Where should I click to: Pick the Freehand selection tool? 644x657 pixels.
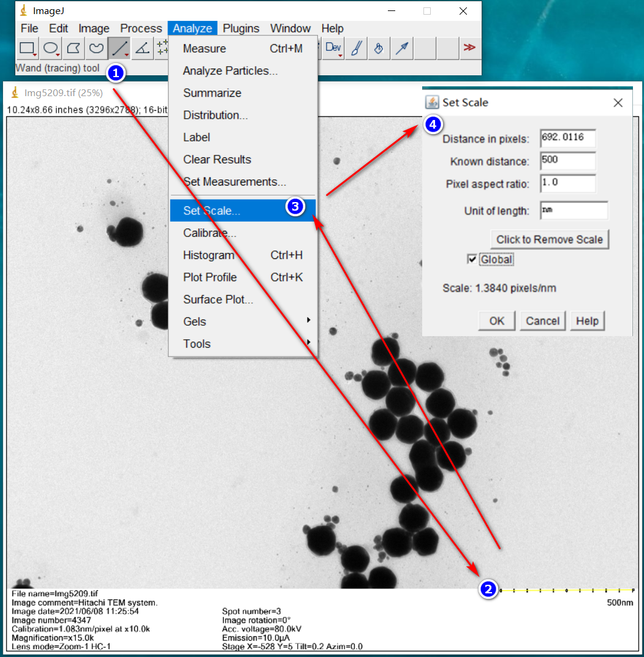[96, 48]
